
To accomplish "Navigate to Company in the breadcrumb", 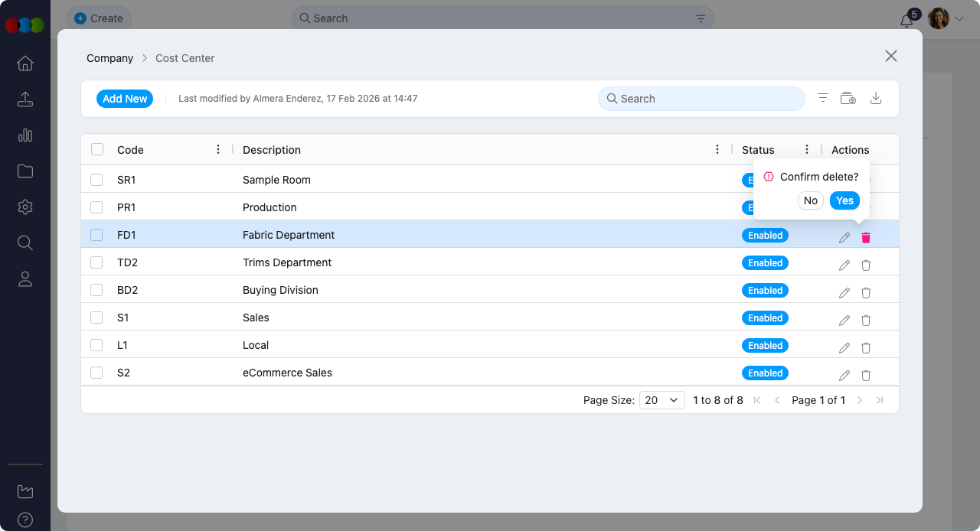I will (109, 58).
